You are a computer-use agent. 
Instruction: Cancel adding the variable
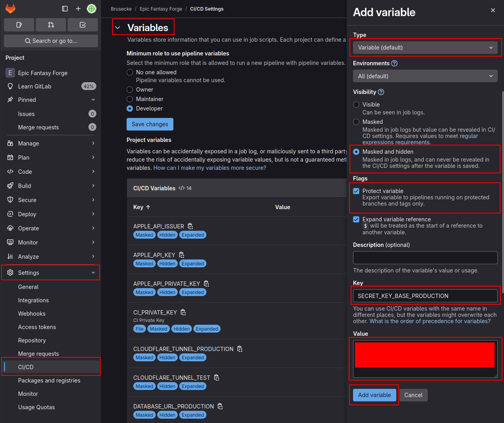click(x=413, y=395)
